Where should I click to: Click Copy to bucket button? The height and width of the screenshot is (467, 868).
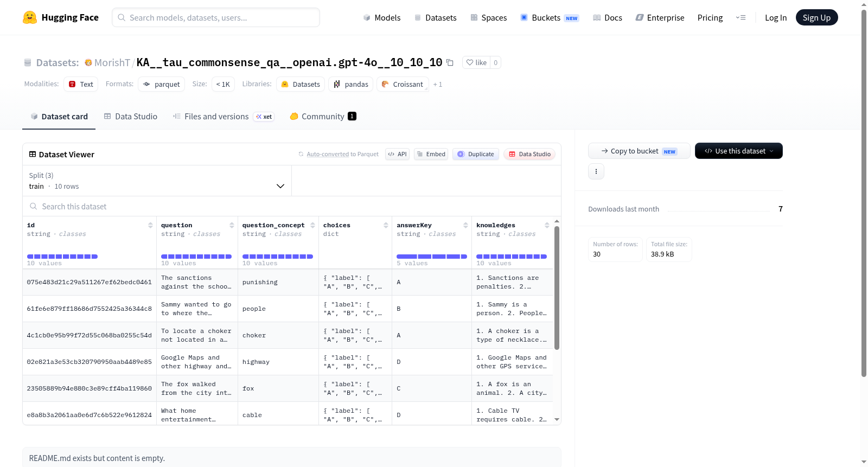639,151
